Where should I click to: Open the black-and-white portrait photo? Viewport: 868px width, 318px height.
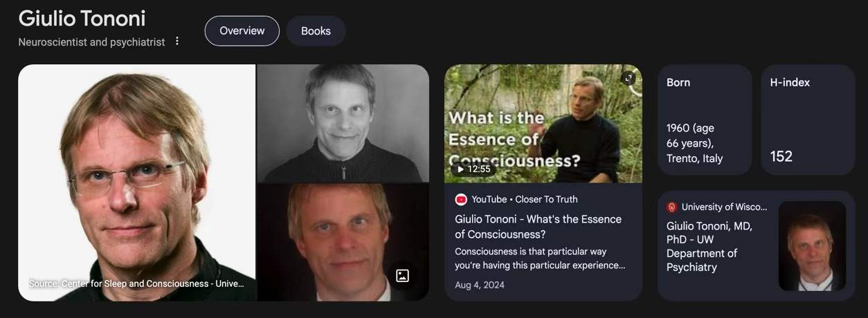click(343, 123)
